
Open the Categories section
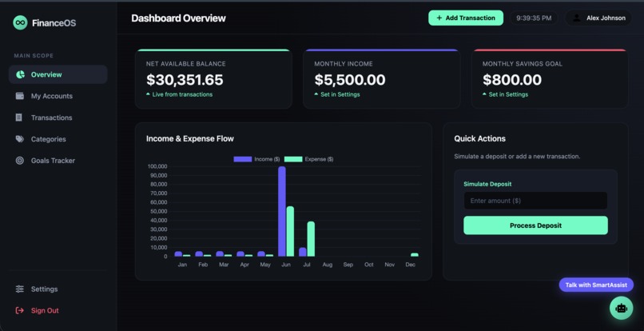tap(58, 139)
